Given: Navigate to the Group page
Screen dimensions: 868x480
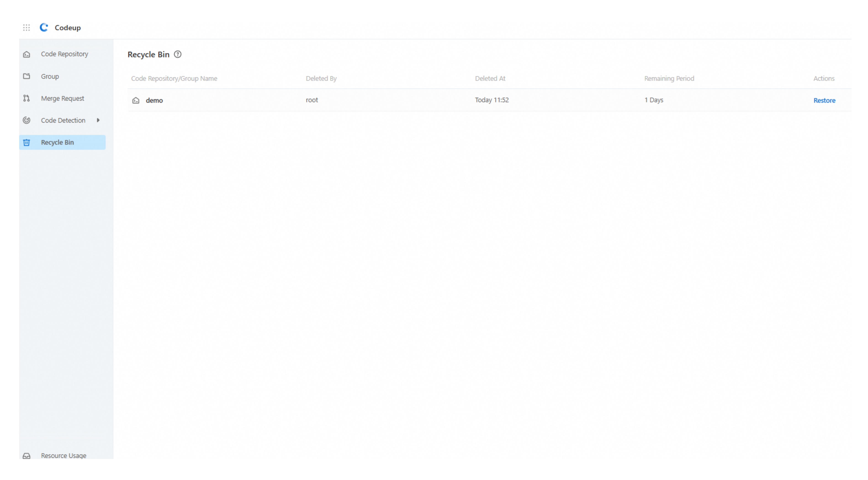Looking at the screenshot, I should click(x=50, y=76).
